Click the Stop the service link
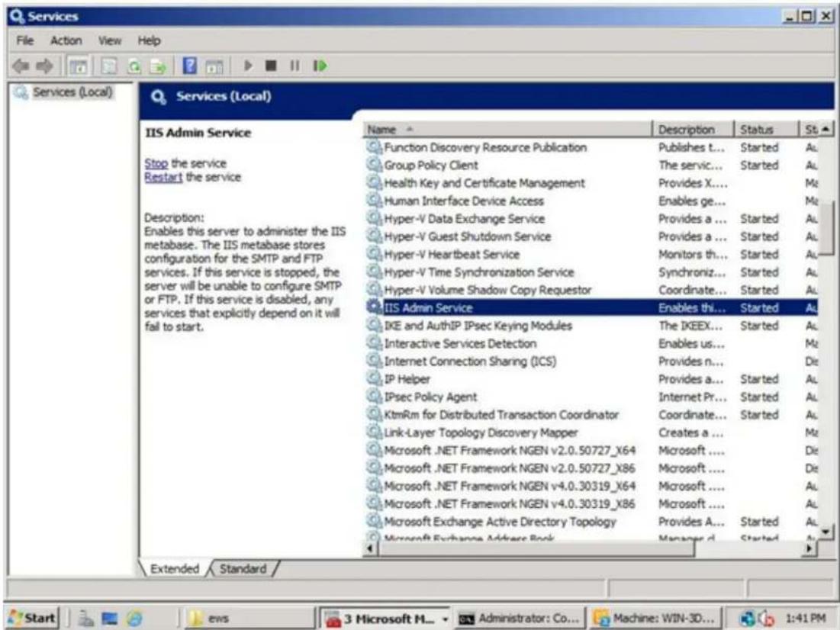Screen dimensions: 840x630 pos(156,163)
